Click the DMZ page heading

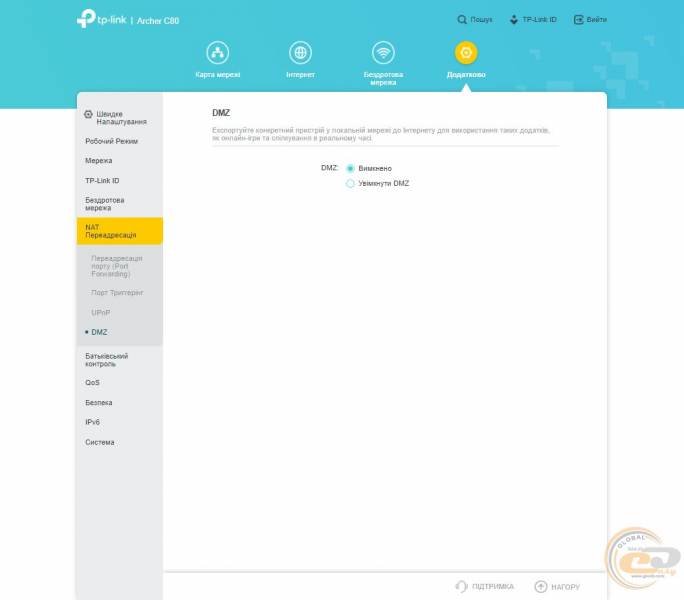point(221,113)
